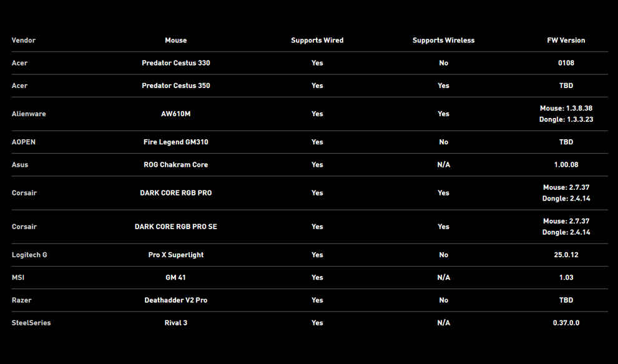
Task: Select the Deathadder V2 Pro entry
Action: tap(176, 300)
